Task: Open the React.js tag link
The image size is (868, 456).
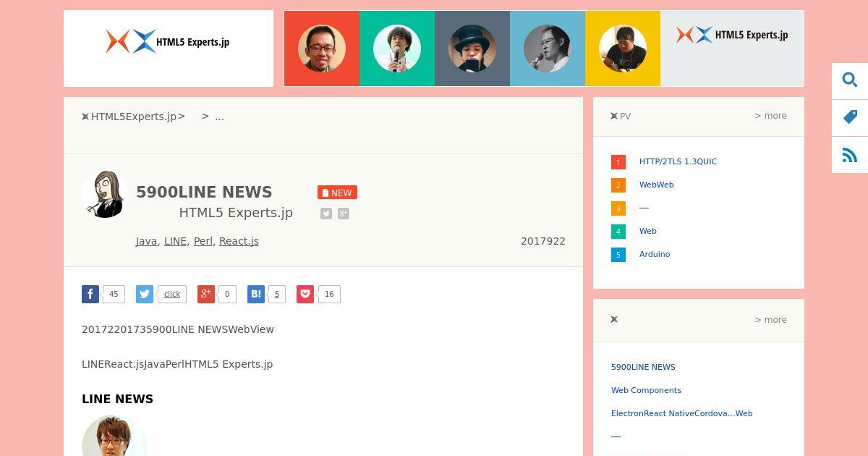Action: (x=239, y=241)
